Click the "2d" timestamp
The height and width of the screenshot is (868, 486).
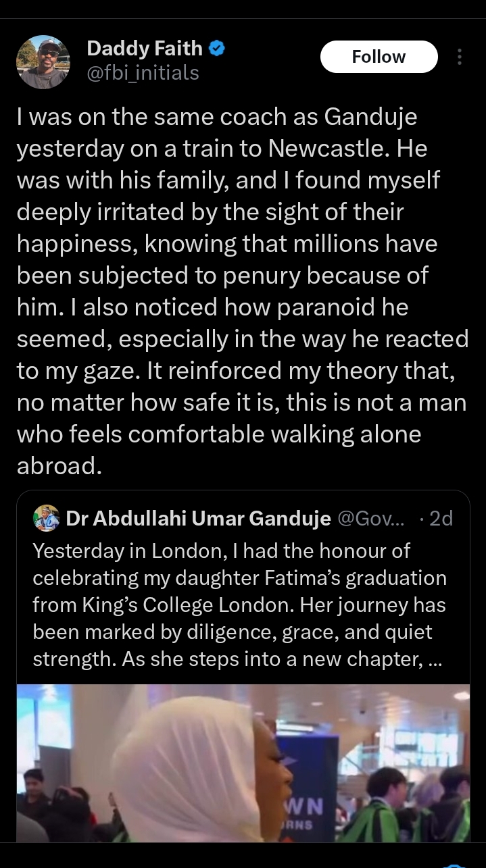tap(440, 518)
